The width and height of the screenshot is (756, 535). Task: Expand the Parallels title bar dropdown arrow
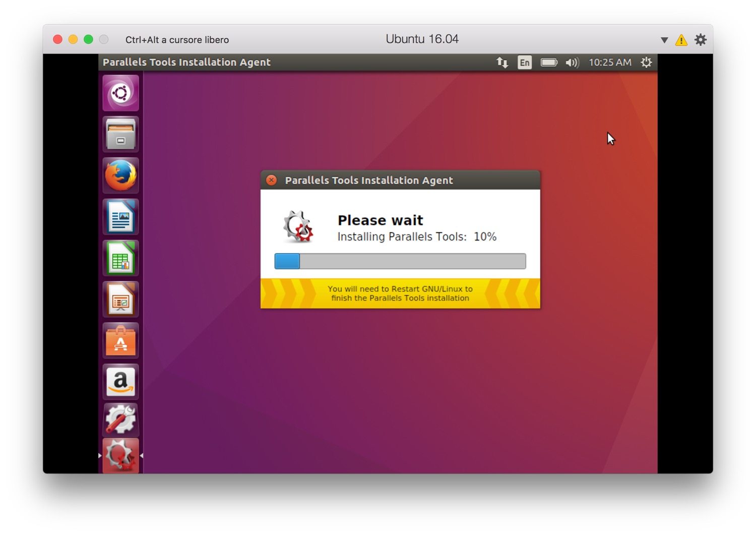coord(664,40)
